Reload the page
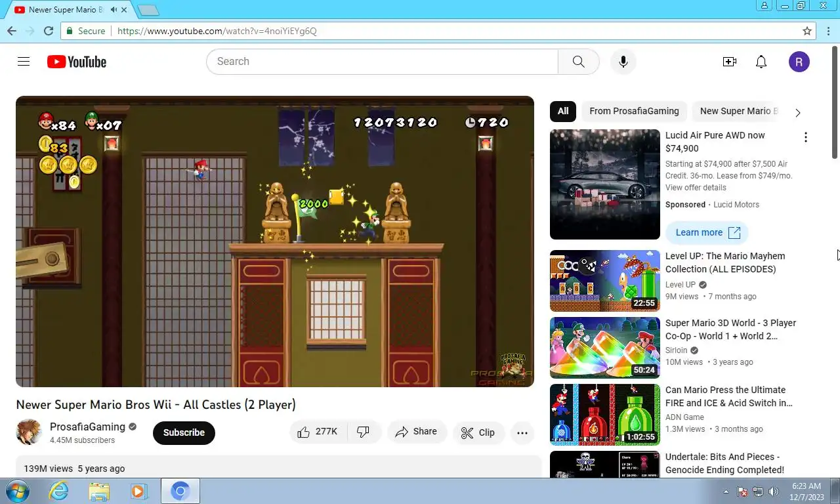The height and width of the screenshot is (504, 840). point(48,31)
